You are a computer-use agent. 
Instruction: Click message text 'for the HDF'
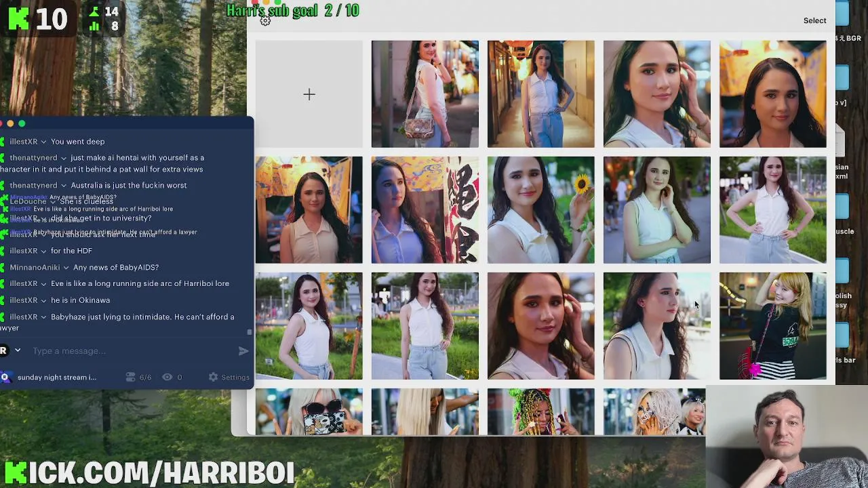(x=71, y=251)
